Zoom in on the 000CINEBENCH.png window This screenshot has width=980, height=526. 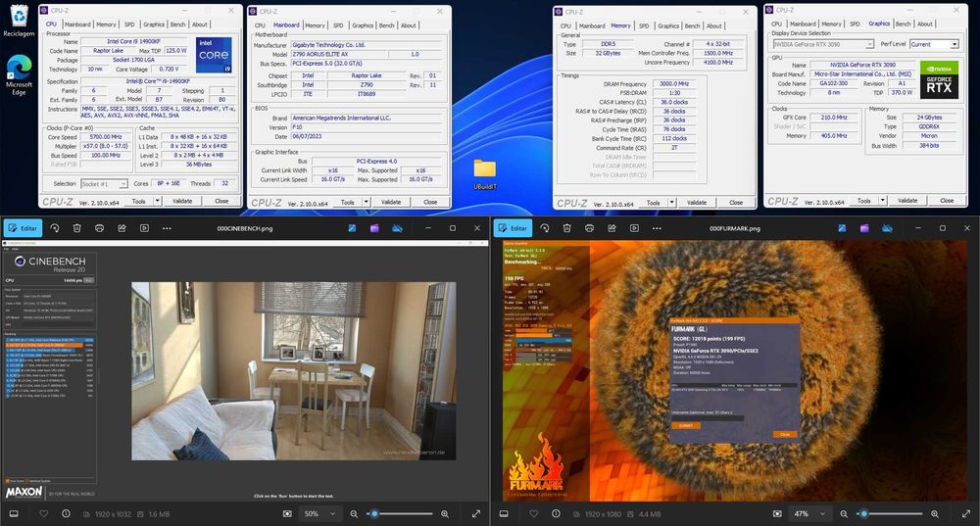point(445,514)
